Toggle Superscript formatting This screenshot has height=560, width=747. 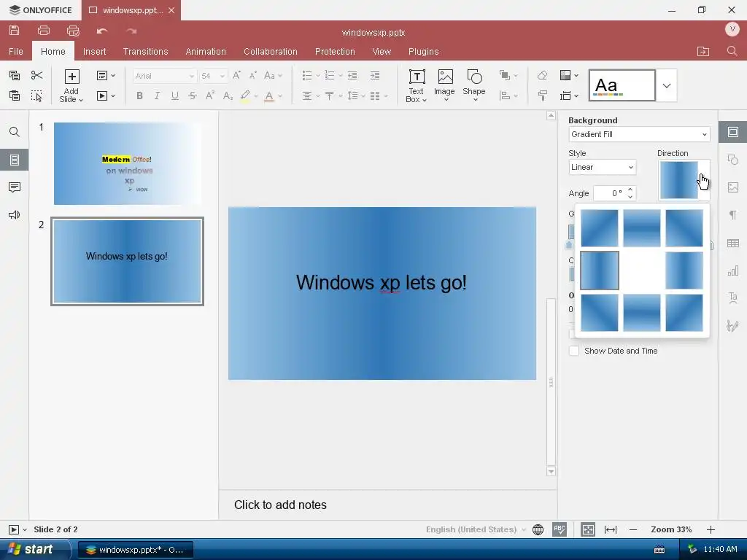pos(209,96)
